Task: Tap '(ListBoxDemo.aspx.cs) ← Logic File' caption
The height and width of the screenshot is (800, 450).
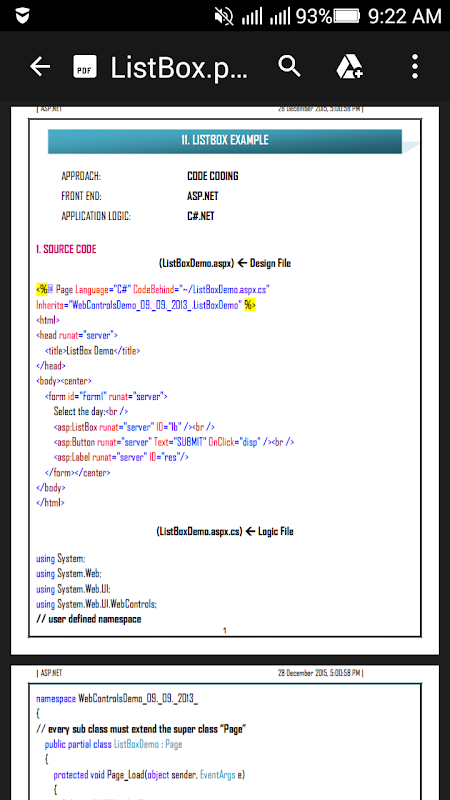Action: (225, 532)
